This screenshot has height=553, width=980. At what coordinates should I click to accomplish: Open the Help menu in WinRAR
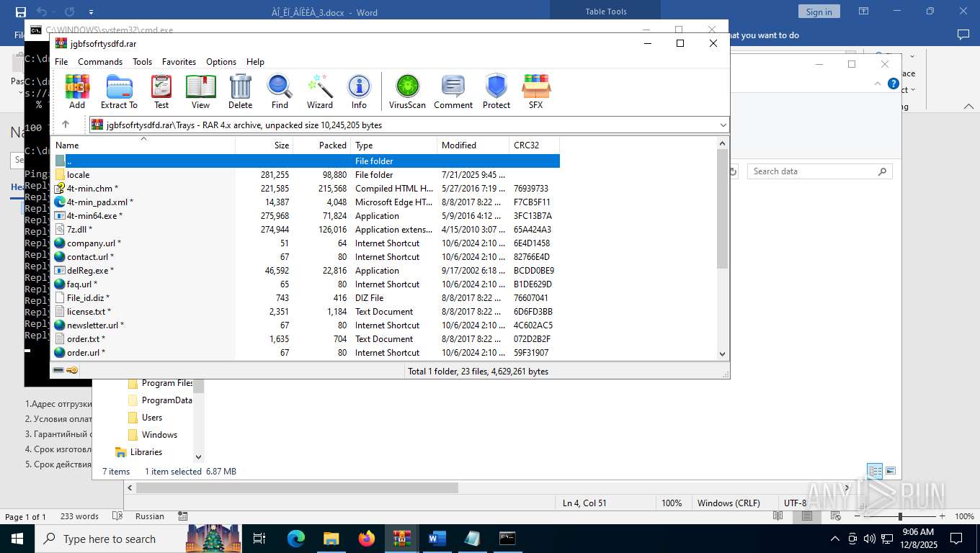pos(255,62)
